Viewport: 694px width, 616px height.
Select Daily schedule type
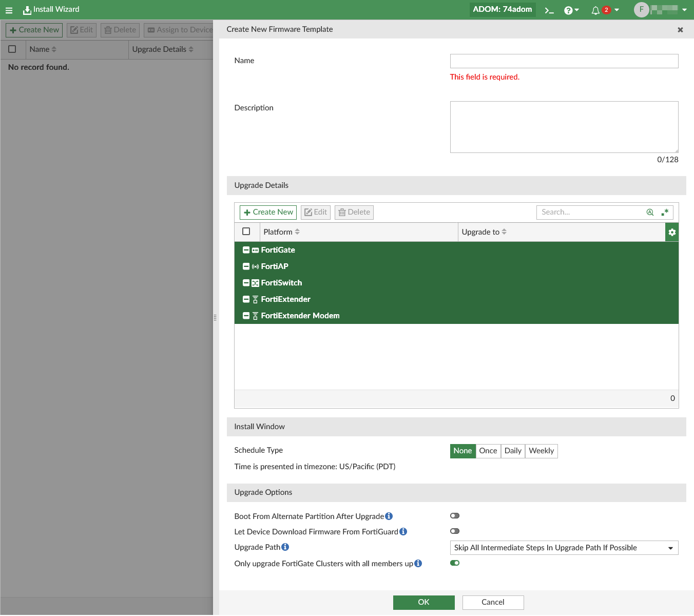pyautogui.click(x=513, y=451)
